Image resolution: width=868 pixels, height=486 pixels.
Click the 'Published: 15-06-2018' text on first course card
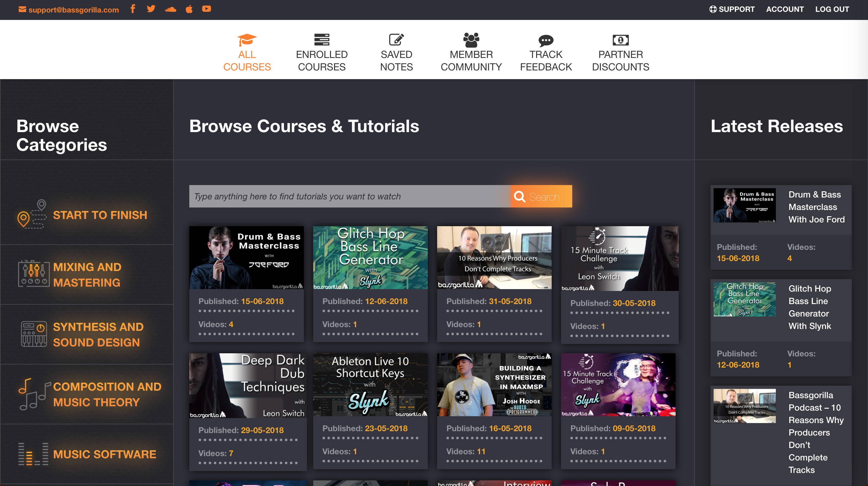click(x=241, y=301)
